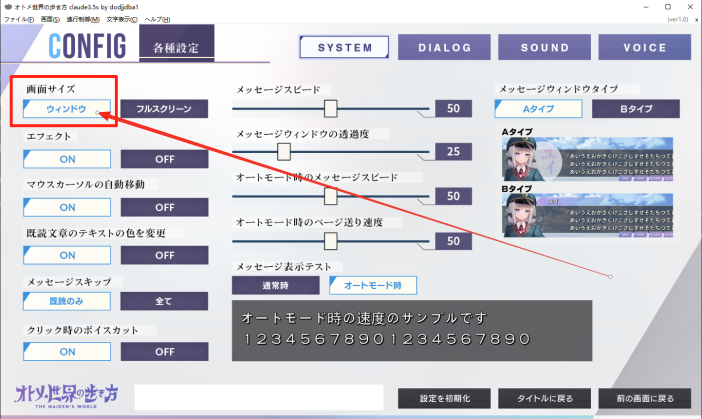The width and height of the screenshot is (702, 419).
Task: Set メッセージスキップ to 既読のみ
Action: click(67, 301)
